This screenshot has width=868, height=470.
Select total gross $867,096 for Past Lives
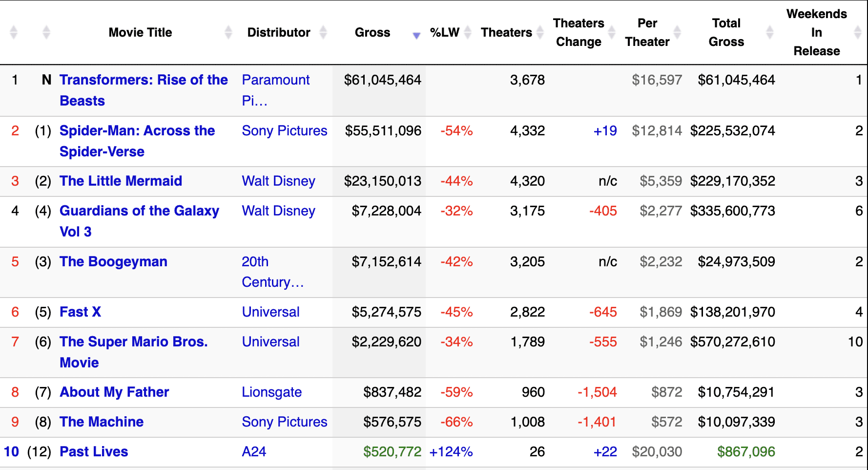pos(746,452)
